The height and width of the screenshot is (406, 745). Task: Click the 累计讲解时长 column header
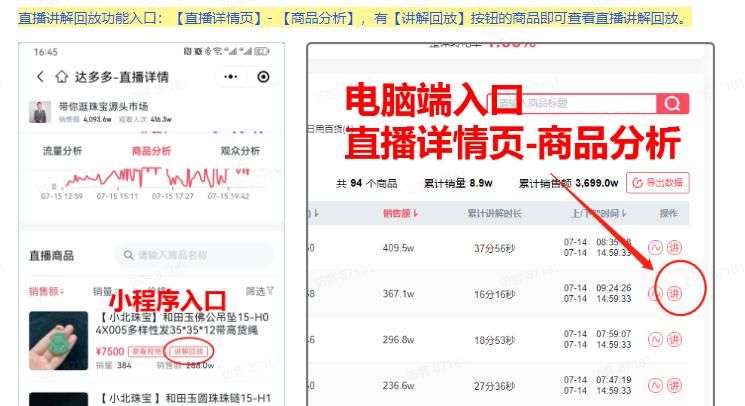click(x=494, y=213)
